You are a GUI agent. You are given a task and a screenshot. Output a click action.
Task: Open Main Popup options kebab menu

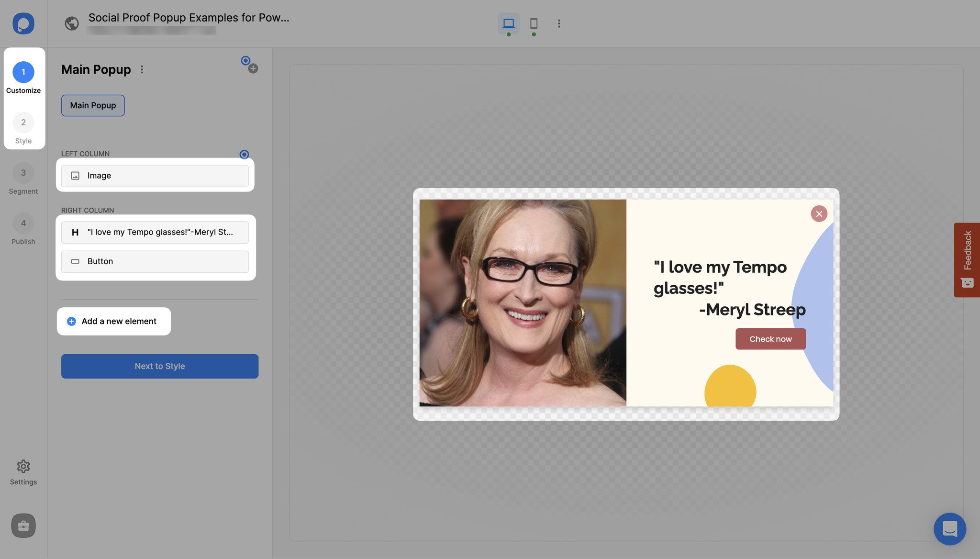[x=142, y=70]
